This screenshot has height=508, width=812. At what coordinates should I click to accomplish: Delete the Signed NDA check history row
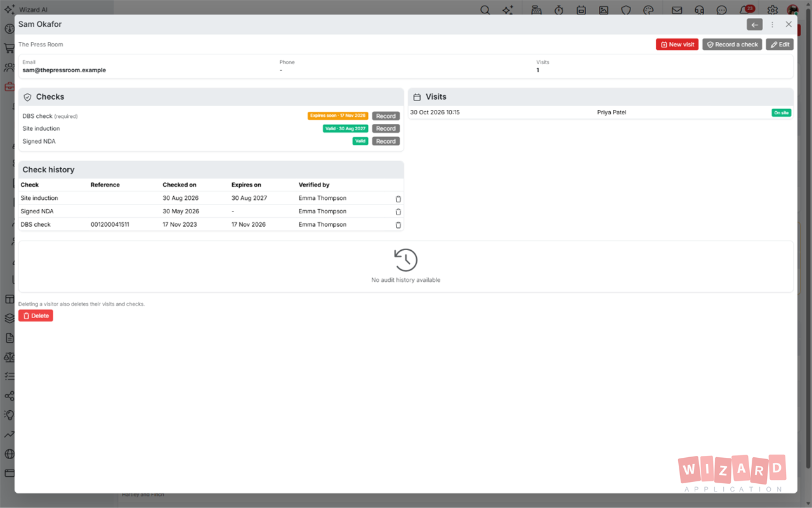[x=398, y=211]
